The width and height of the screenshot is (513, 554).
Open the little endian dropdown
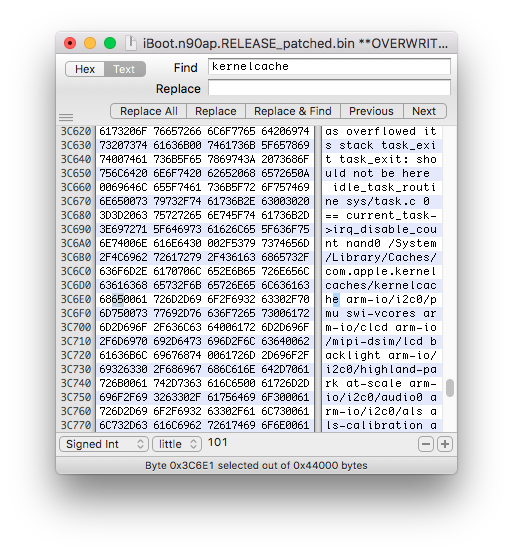pos(177,444)
